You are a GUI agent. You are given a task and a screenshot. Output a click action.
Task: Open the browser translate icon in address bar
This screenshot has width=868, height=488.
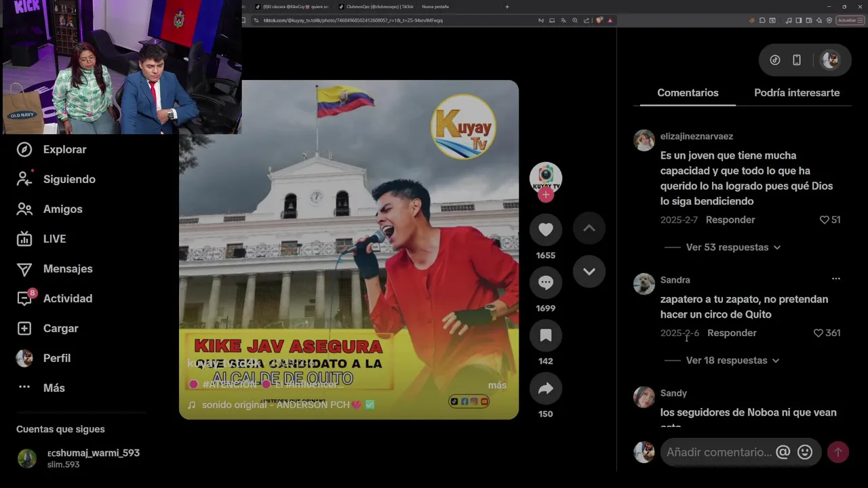coord(564,20)
